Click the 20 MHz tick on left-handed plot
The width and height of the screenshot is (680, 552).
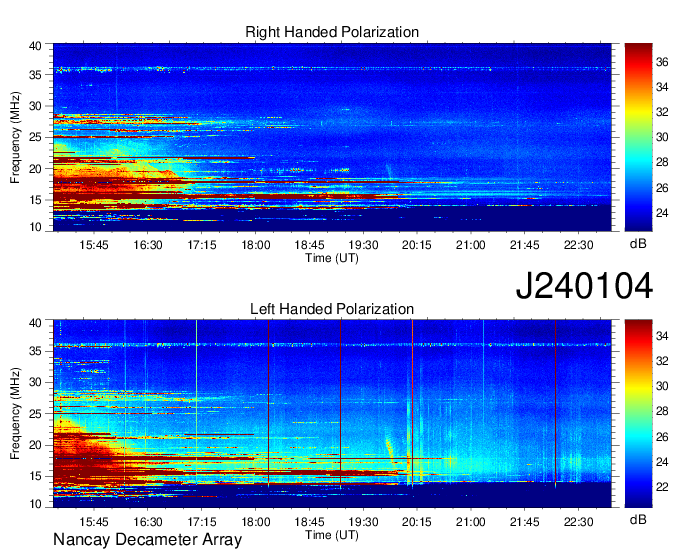pyautogui.click(x=35, y=445)
